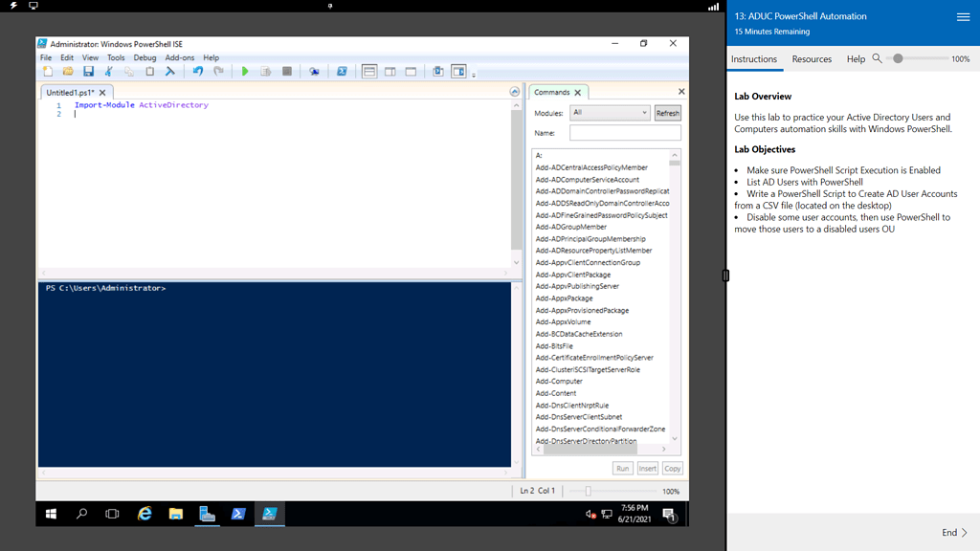
Task: Collapse the script pane with its chevron
Action: [x=515, y=92]
